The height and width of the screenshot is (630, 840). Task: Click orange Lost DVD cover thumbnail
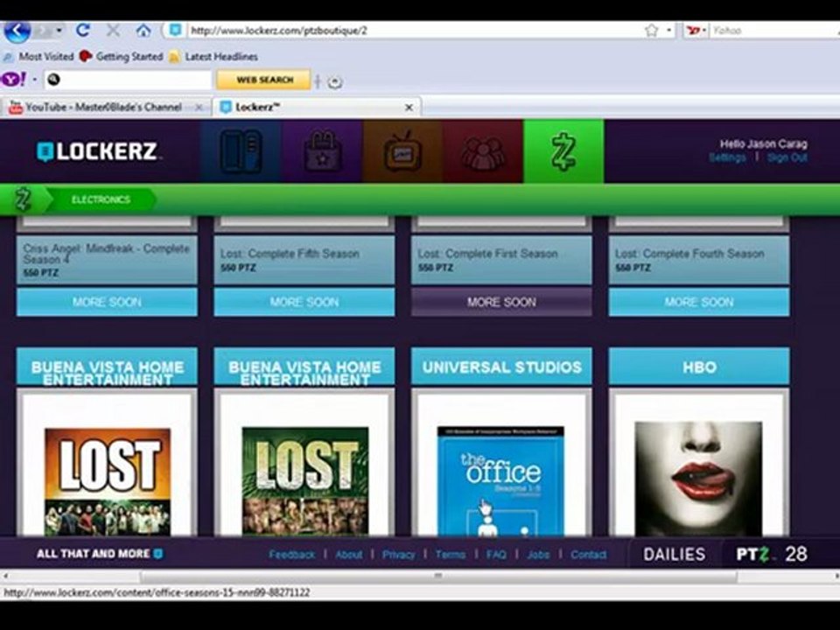(107, 481)
